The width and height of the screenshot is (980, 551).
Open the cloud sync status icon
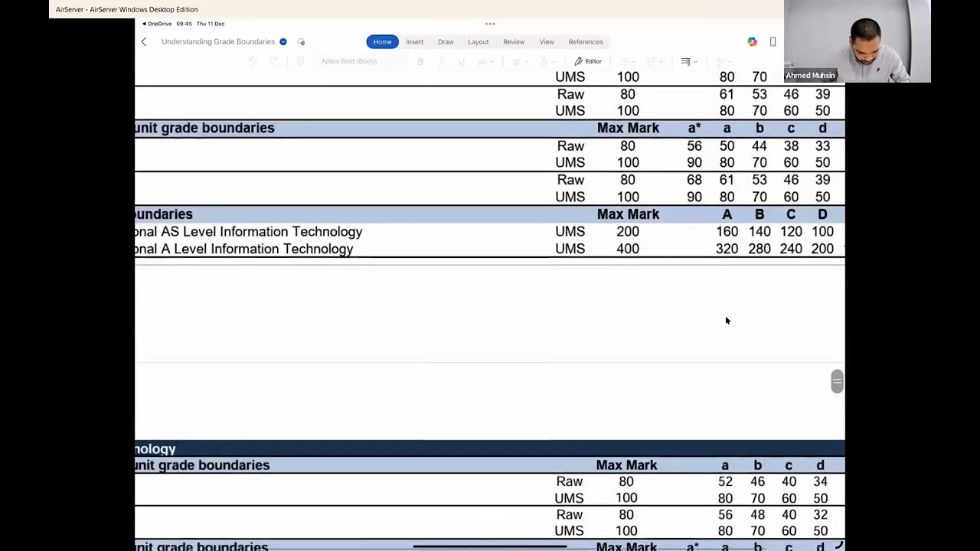pos(301,41)
